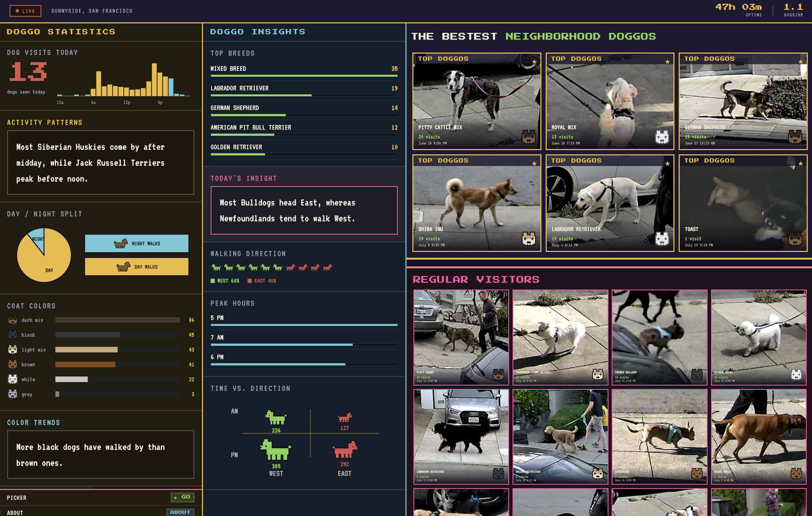Screen dimensions: 812x516
Task: Click the 5 PM peak hour label
Action: pyautogui.click(x=217, y=318)
